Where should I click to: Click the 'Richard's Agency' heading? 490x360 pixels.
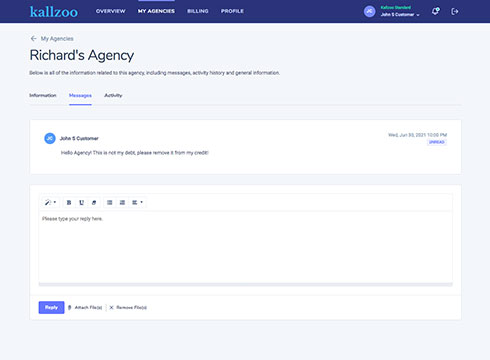coord(82,55)
